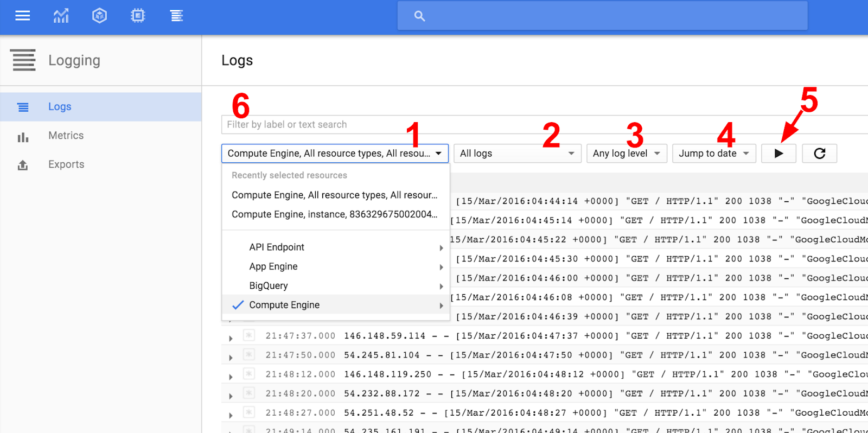Open the Any log level dropdown
This screenshot has width=868, height=433.
click(626, 154)
